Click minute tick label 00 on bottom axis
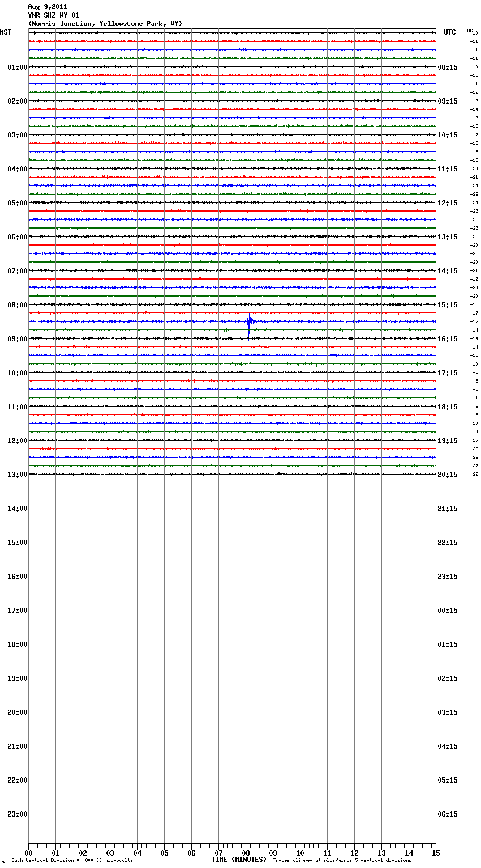Screen dimensions: 481x868 pos(28,853)
